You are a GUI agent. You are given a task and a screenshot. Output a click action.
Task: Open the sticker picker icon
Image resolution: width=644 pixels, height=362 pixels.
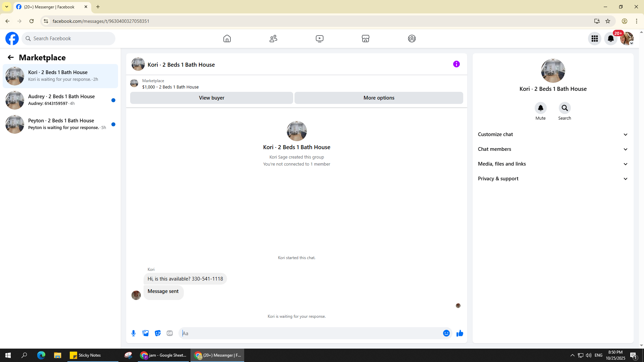[158, 333]
